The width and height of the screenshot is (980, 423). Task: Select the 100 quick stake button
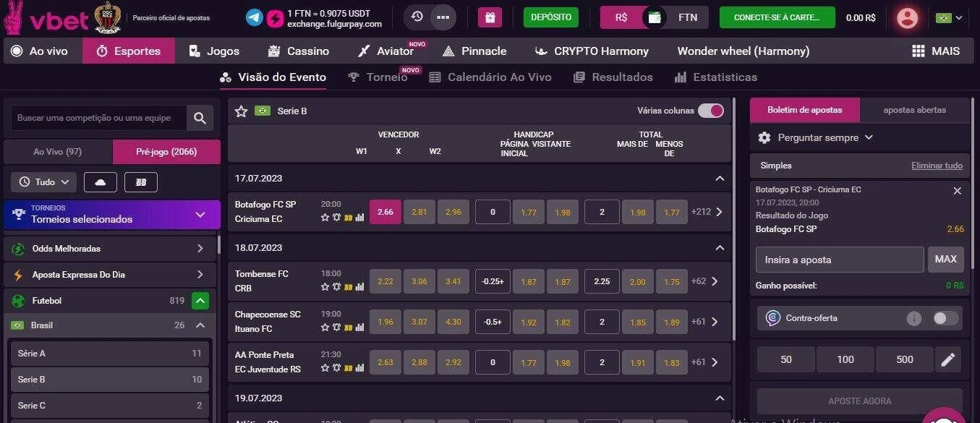(x=845, y=359)
